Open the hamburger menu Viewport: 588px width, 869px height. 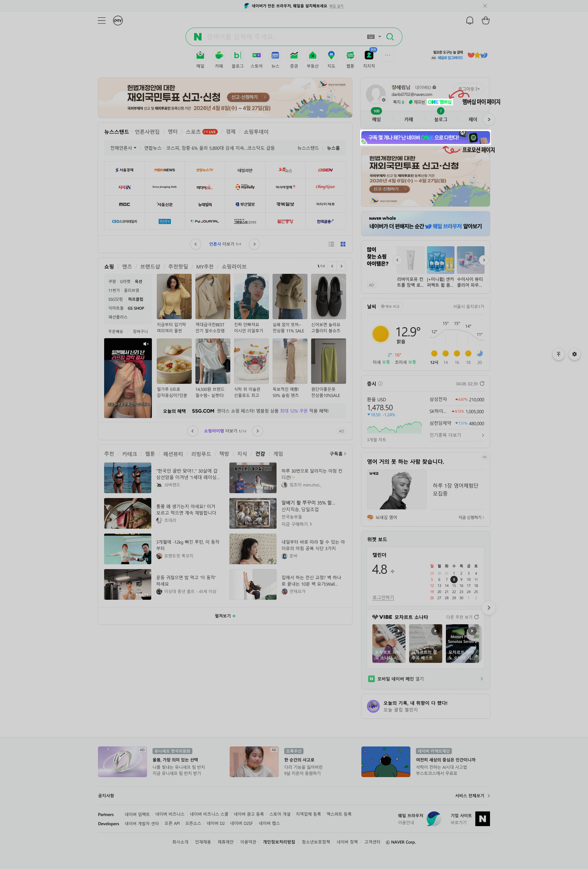[x=102, y=21]
